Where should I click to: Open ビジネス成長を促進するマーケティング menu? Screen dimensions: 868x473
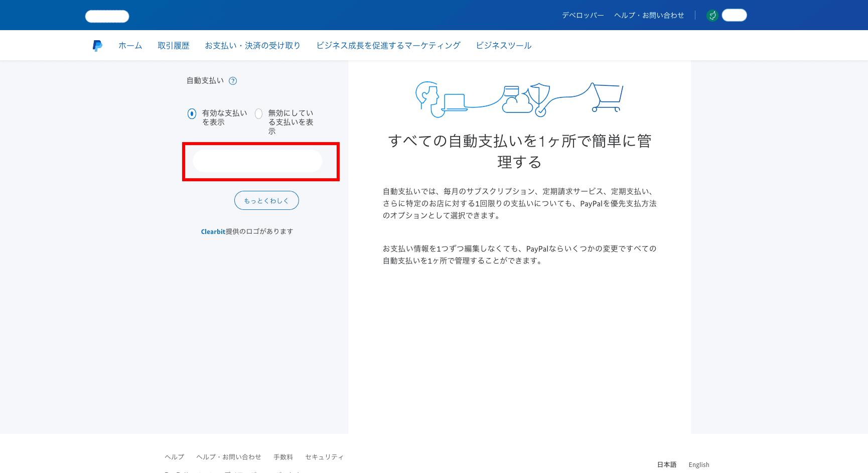click(x=388, y=46)
